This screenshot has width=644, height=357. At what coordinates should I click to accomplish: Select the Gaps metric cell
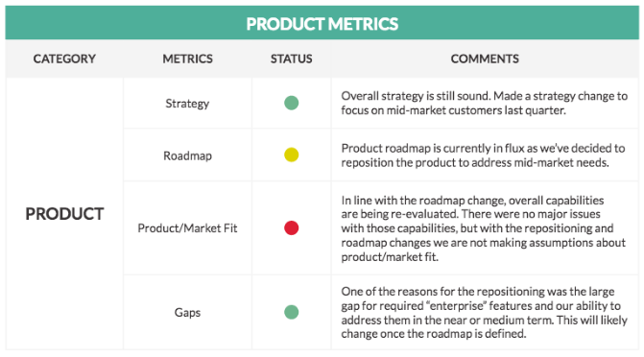click(187, 312)
